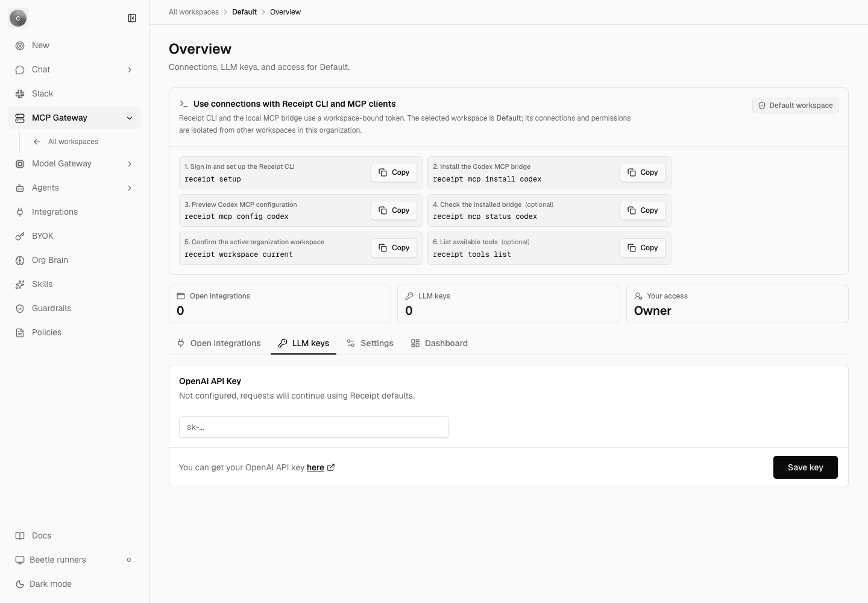The width and height of the screenshot is (868, 603).
Task: Expand the Model Gateway chevron
Action: [130, 164]
